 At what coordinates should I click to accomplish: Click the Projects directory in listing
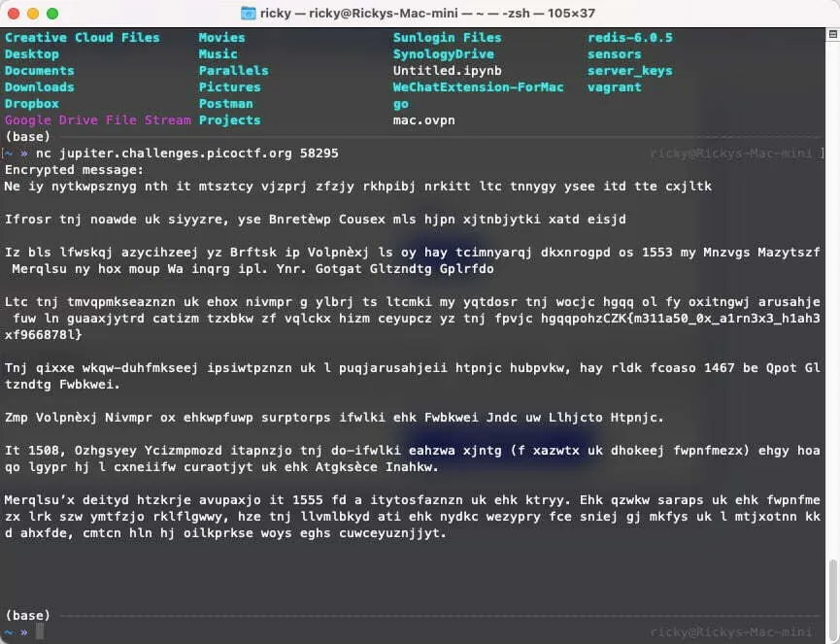point(229,120)
